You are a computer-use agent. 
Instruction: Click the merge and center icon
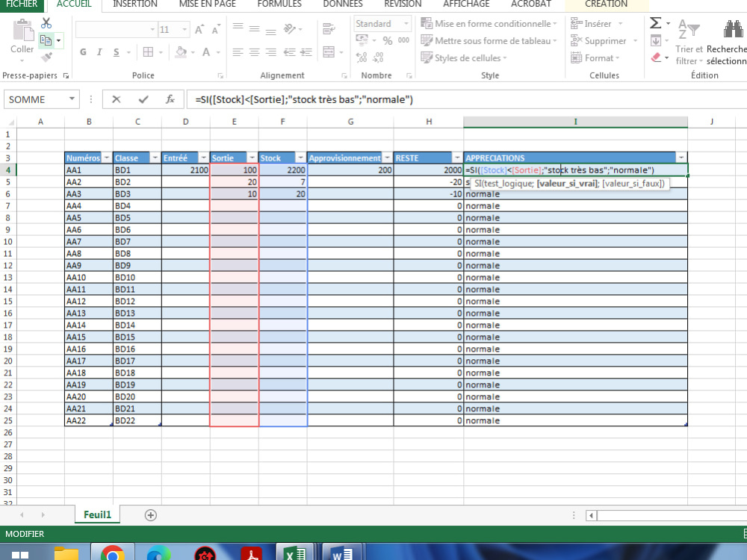(x=329, y=52)
